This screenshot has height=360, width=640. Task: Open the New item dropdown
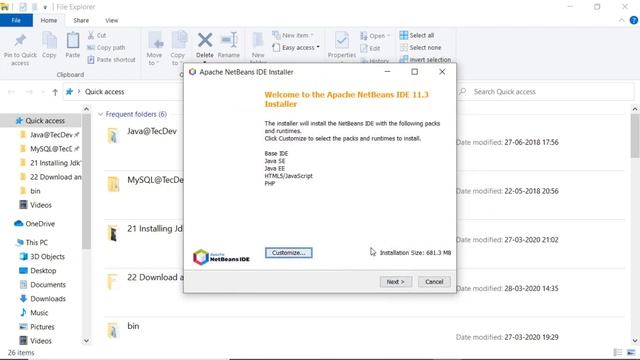tap(293, 36)
